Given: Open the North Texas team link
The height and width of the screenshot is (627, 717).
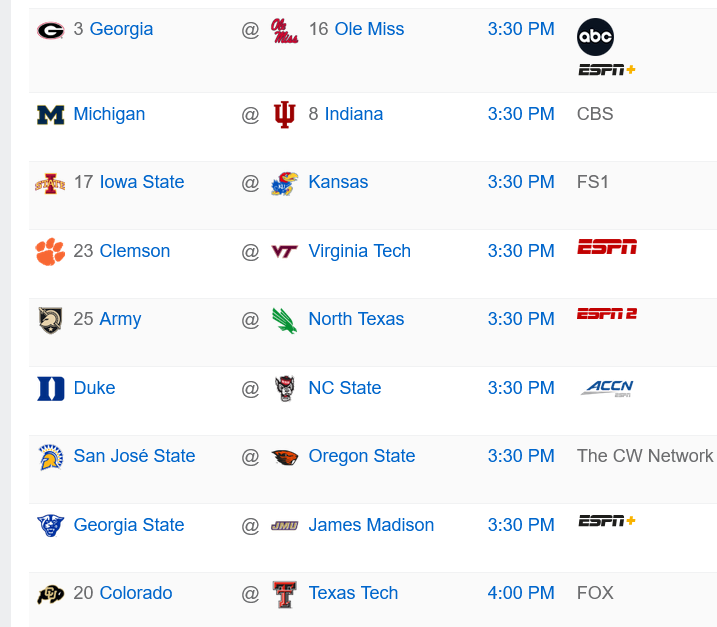Looking at the screenshot, I should [x=356, y=319].
